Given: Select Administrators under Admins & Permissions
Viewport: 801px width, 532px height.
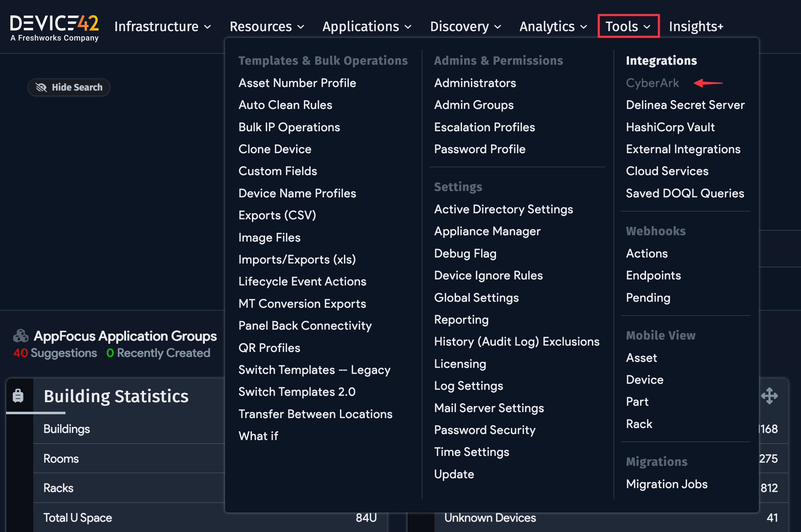Looking at the screenshot, I should tap(475, 83).
